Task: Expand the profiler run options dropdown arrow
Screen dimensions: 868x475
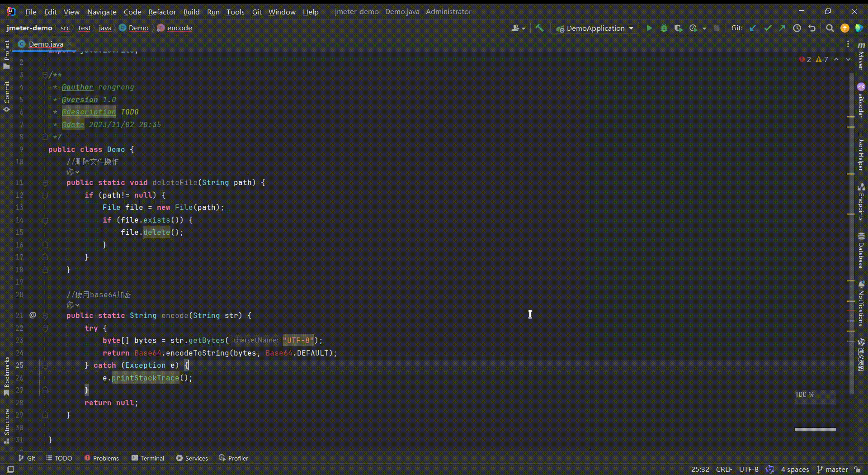Action: click(x=704, y=28)
